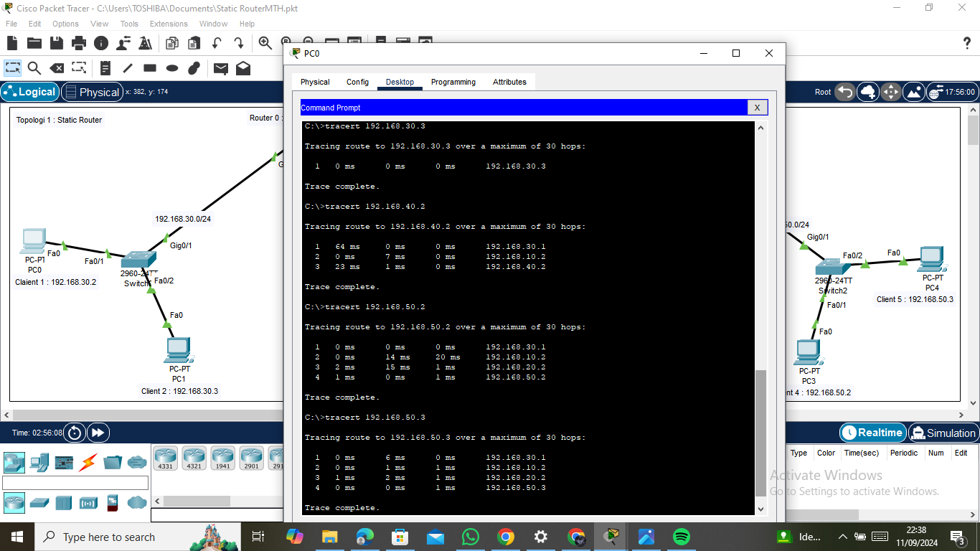980x551 pixels.
Task: Select Multiuser Connection cloud icon
Action: coord(137,462)
